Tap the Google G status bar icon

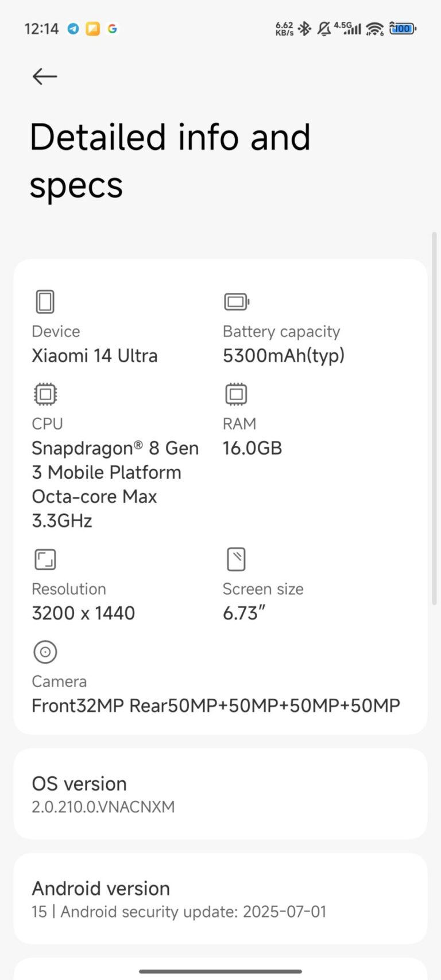[113, 28]
